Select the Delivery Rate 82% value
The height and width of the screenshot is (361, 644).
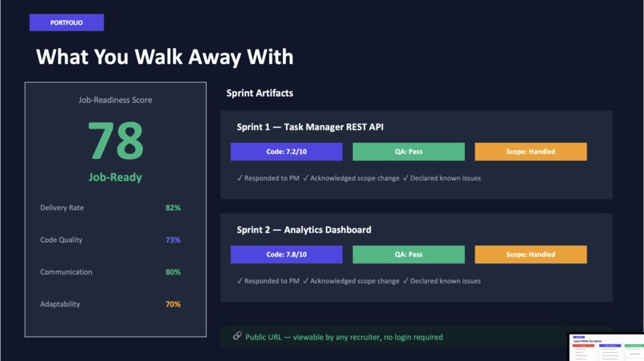coord(173,208)
